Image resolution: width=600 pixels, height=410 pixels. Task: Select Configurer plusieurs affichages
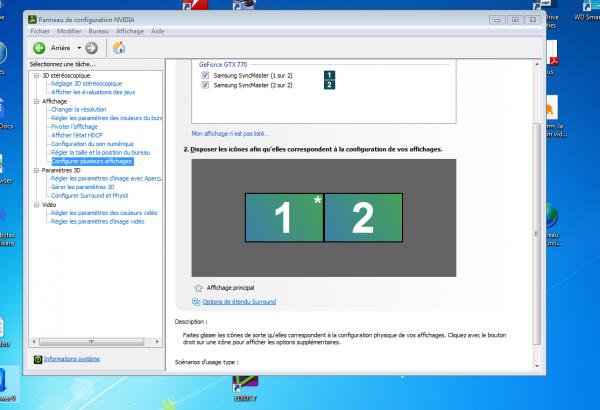(x=92, y=161)
